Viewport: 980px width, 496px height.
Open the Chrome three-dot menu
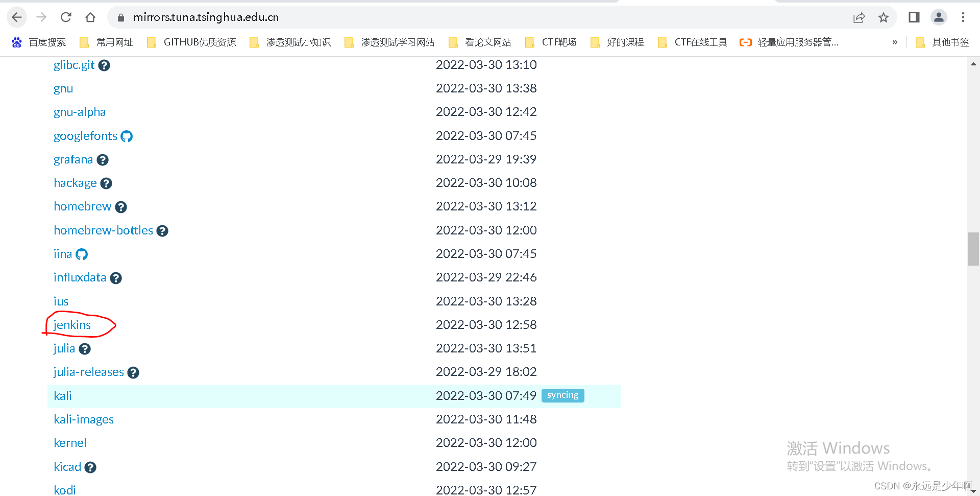point(963,17)
